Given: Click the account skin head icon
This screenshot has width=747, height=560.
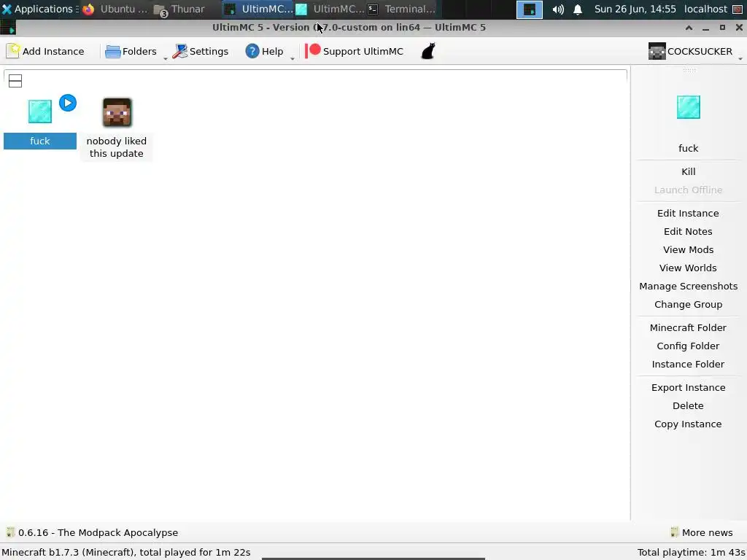Looking at the screenshot, I should tap(657, 51).
